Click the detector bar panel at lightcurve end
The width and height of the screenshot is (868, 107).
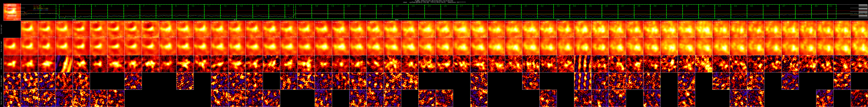click(863, 11)
